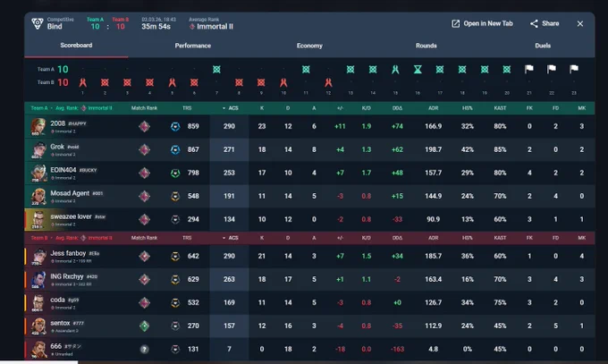Click TRS badge icon beside 629

click(175, 279)
